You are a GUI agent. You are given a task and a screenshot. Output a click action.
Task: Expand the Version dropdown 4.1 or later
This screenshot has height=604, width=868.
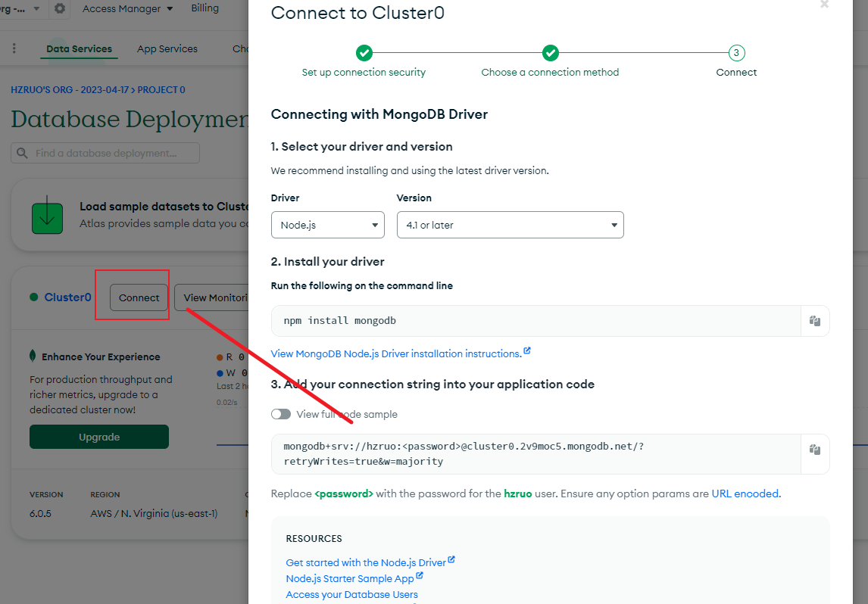click(510, 225)
